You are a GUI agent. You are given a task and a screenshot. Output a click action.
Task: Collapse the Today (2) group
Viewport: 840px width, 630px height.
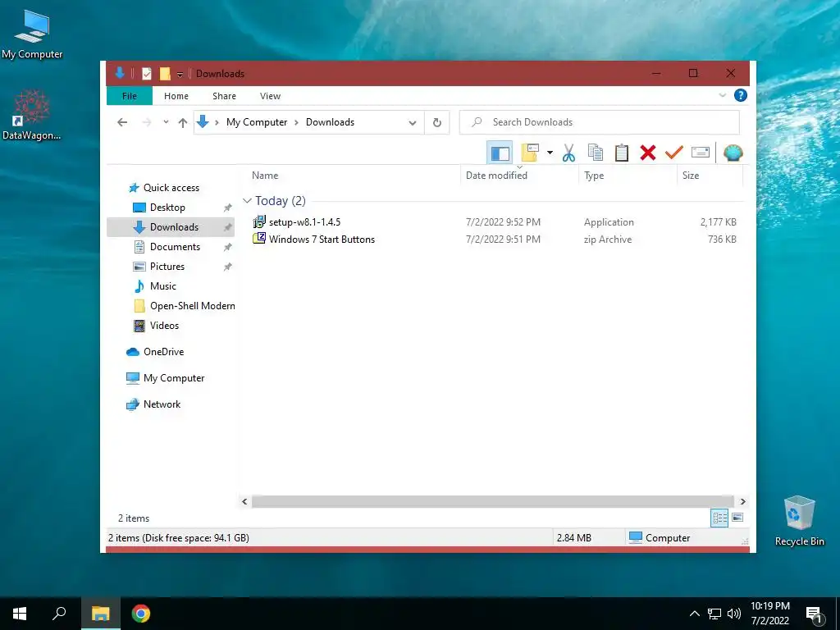247,201
